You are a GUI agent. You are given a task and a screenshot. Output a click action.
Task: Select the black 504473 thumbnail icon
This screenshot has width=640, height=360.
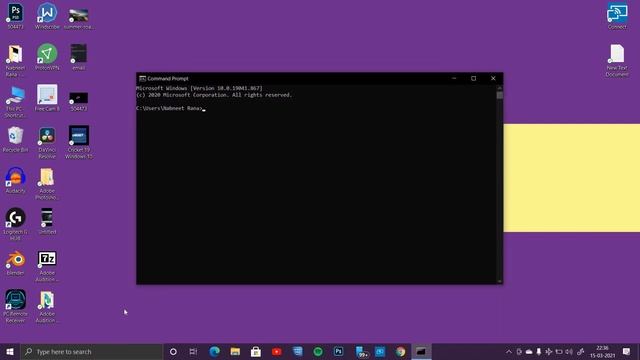click(x=78, y=101)
